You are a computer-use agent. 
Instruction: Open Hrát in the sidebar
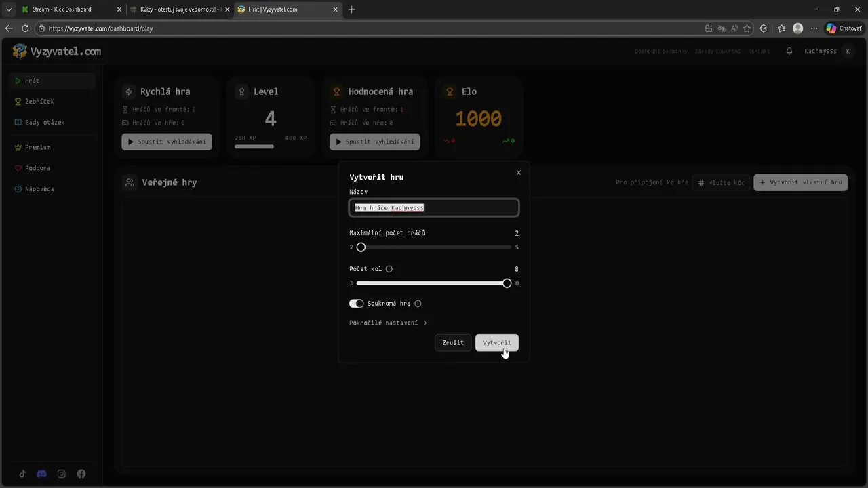[x=52, y=81]
